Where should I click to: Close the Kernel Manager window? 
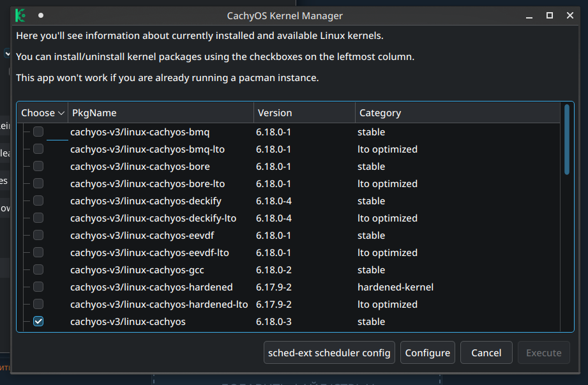[x=567, y=15]
